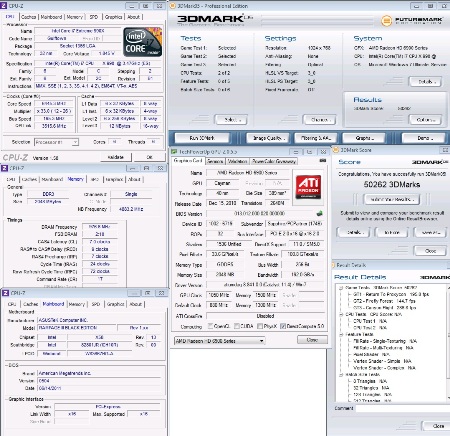Click Options... button under Results
450x436 pixels.
[x=425, y=120]
